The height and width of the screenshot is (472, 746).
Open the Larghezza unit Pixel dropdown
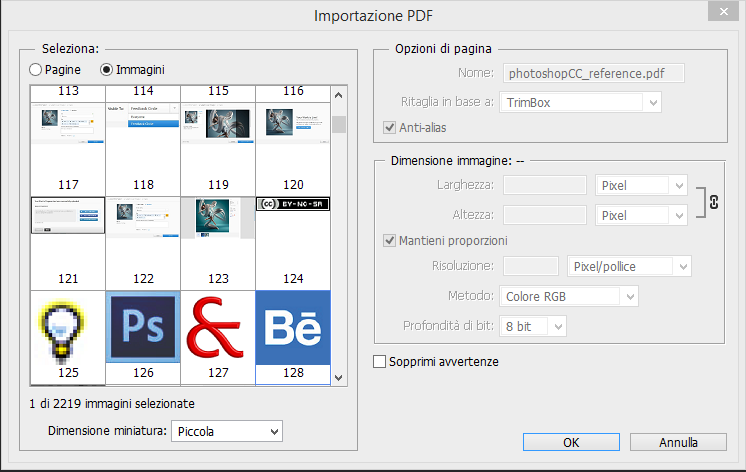pyautogui.click(x=641, y=186)
